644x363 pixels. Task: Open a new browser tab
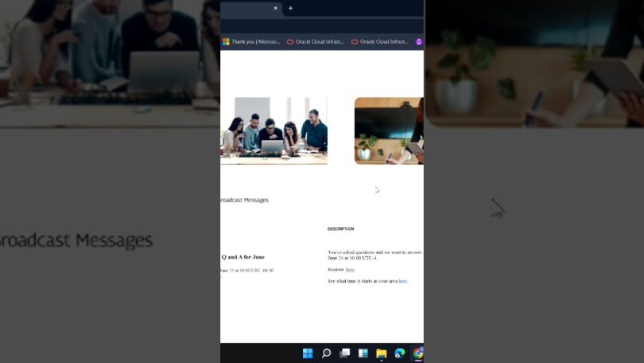(290, 8)
